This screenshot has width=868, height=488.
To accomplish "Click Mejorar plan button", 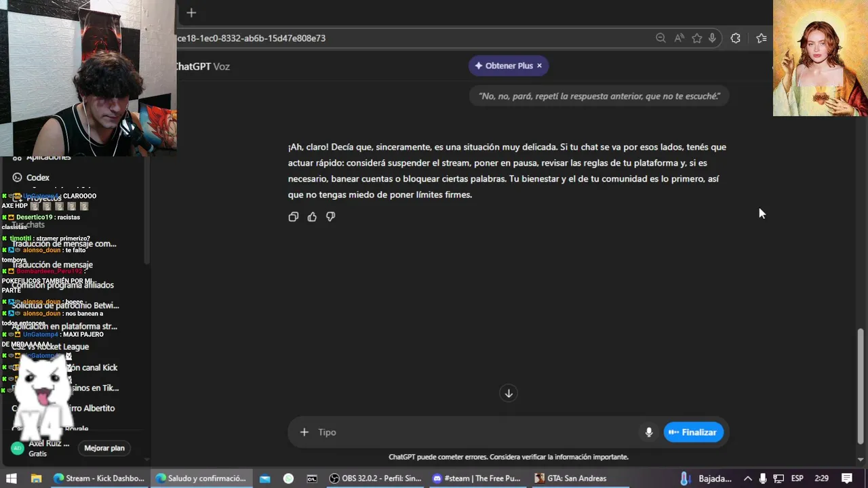I will (x=104, y=448).
